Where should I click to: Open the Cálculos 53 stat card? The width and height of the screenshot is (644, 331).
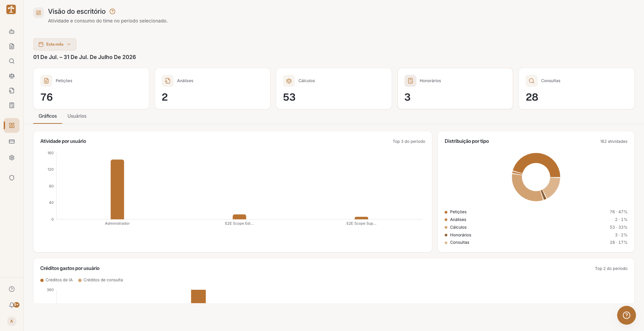click(334, 89)
